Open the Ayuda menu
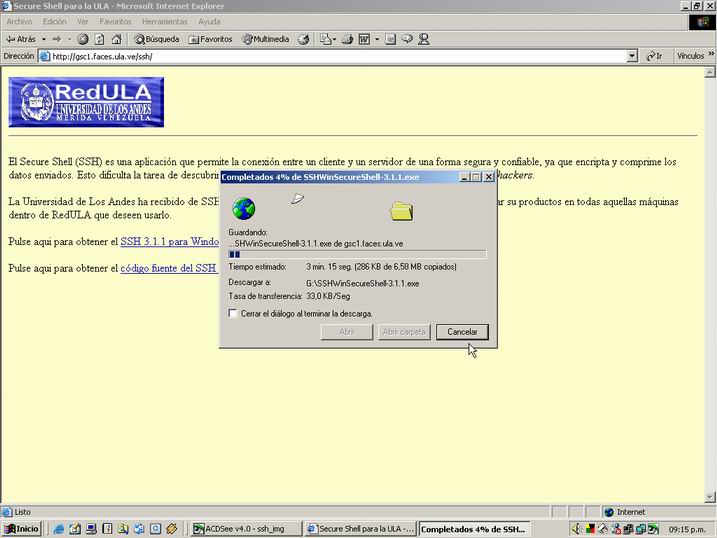Viewport: 717px width, 538px height. [x=209, y=21]
